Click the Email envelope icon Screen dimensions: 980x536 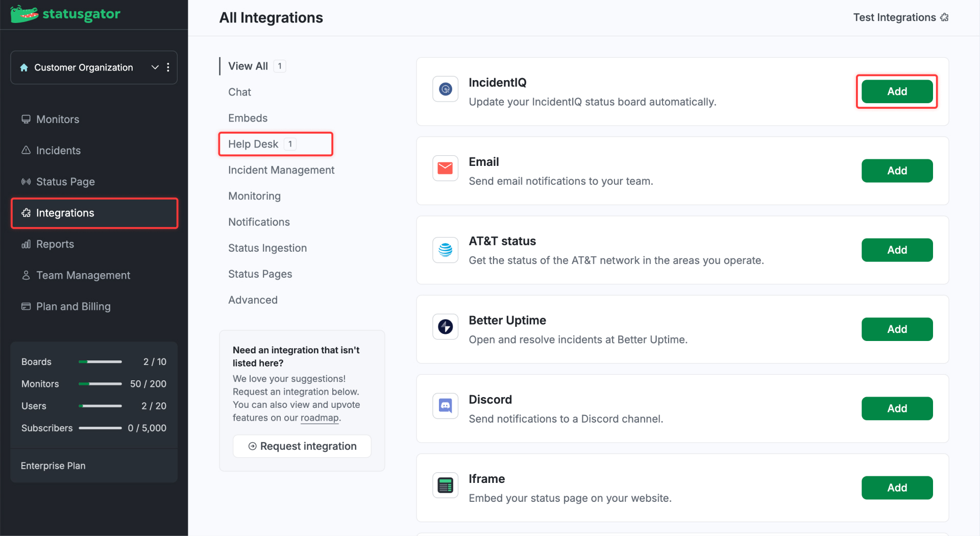(x=445, y=168)
